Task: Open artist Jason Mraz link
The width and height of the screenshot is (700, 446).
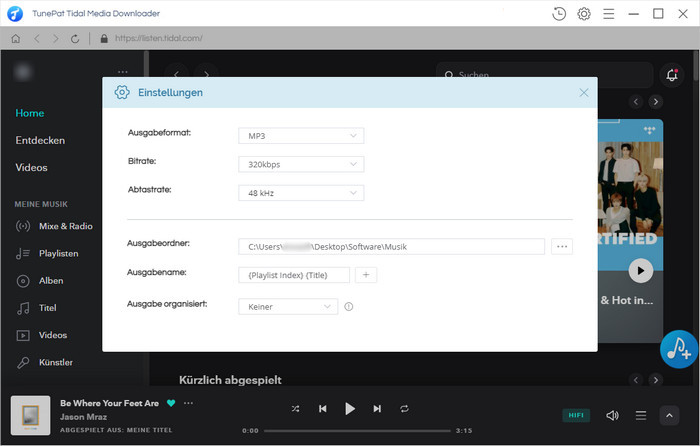Action: point(83,417)
